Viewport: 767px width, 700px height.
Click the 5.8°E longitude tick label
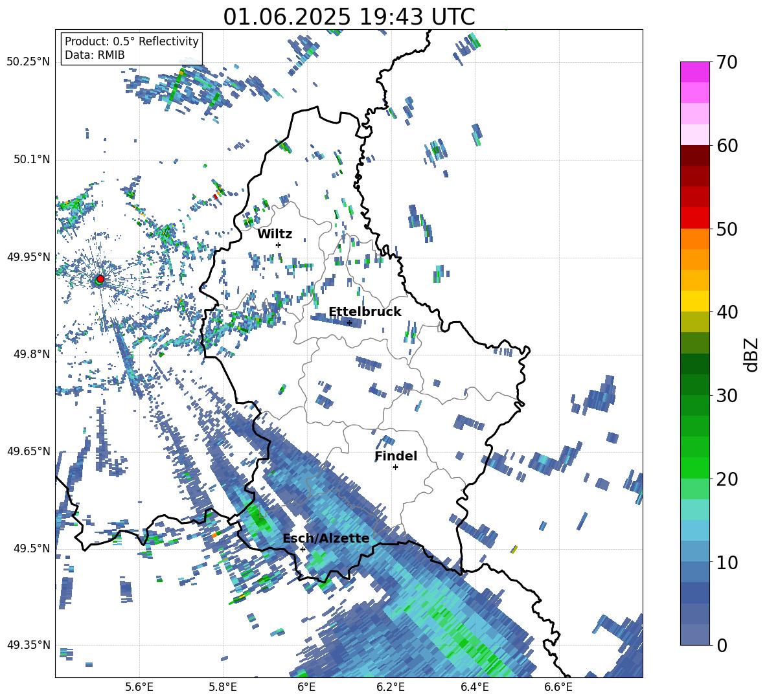coord(223,687)
